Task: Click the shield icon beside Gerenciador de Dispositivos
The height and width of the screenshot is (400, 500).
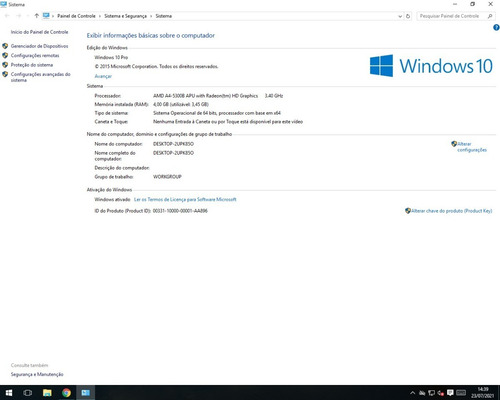Action: [5, 46]
